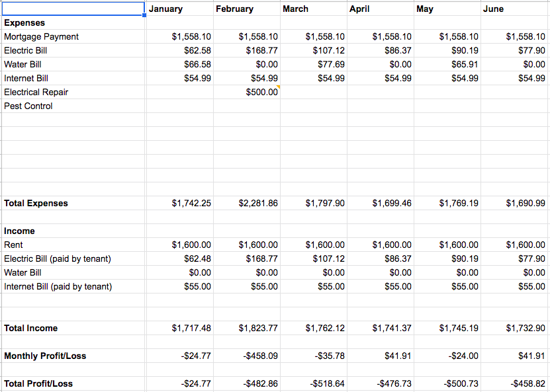Select Electric Bill (paid by tenant) label
Image resolution: width=550 pixels, height=392 pixels.
pos(73,258)
